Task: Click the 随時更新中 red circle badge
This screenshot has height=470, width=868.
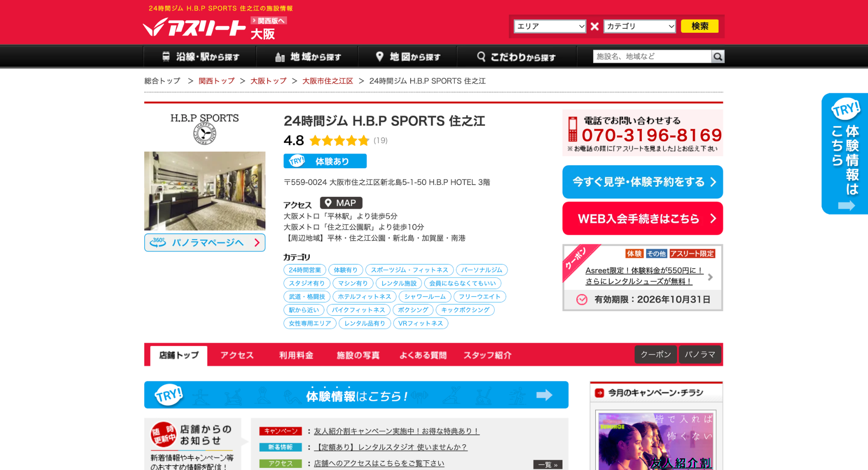Action: [163, 434]
